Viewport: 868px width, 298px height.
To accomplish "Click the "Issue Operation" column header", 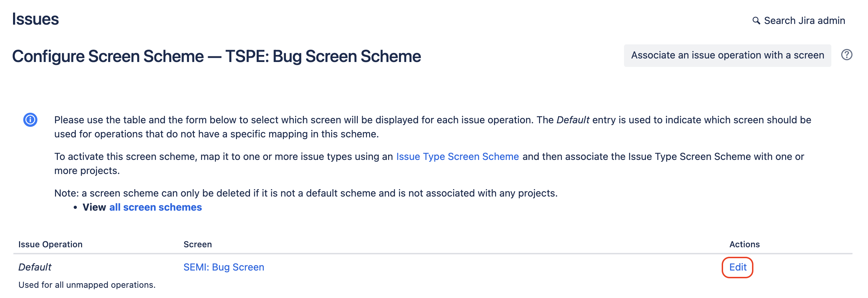I will 50,244.
